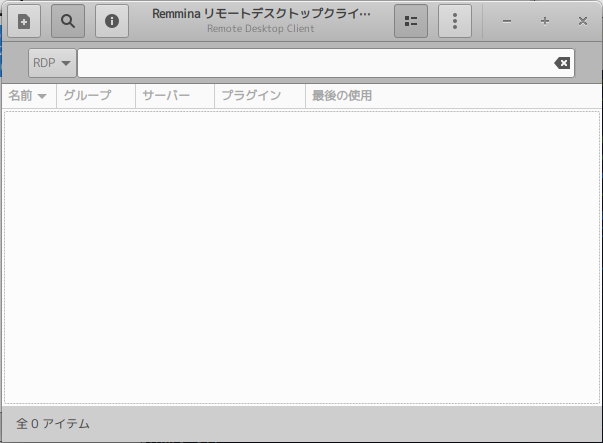Click the sort arrow beside 名前
This screenshot has width=603, height=443.
[x=43, y=97]
